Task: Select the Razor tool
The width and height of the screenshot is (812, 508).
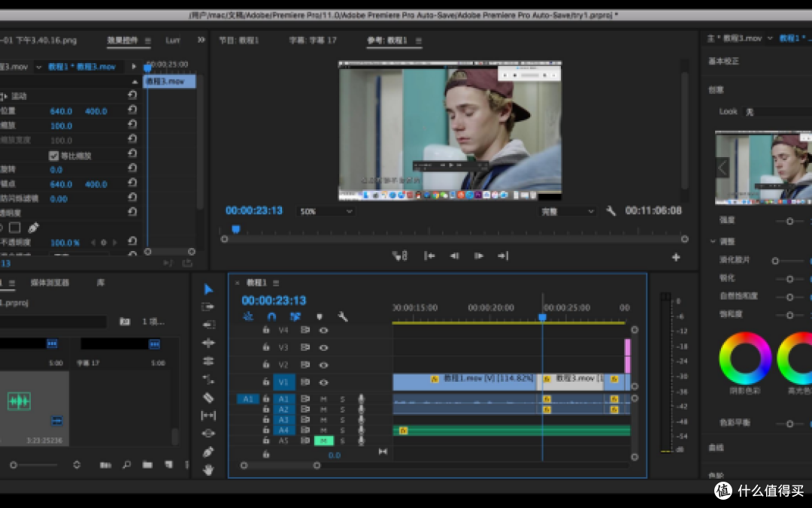Action: pyautogui.click(x=208, y=398)
